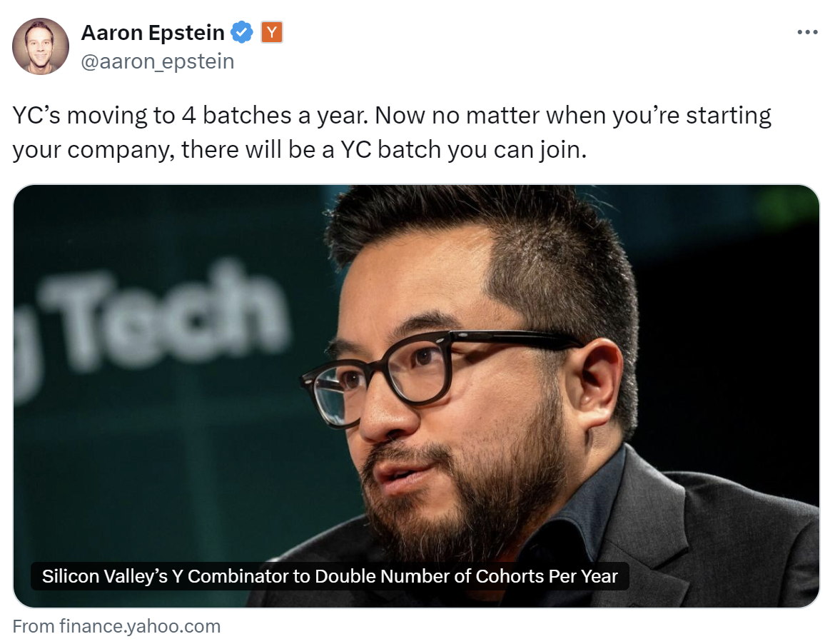Click the article headline overlay on the card
Viewport: 835px width, 644px height.
click(330, 576)
